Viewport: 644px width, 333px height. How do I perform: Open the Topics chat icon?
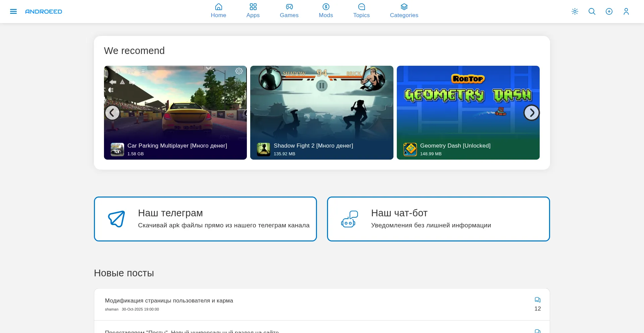pyautogui.click(x=361, y=7)
